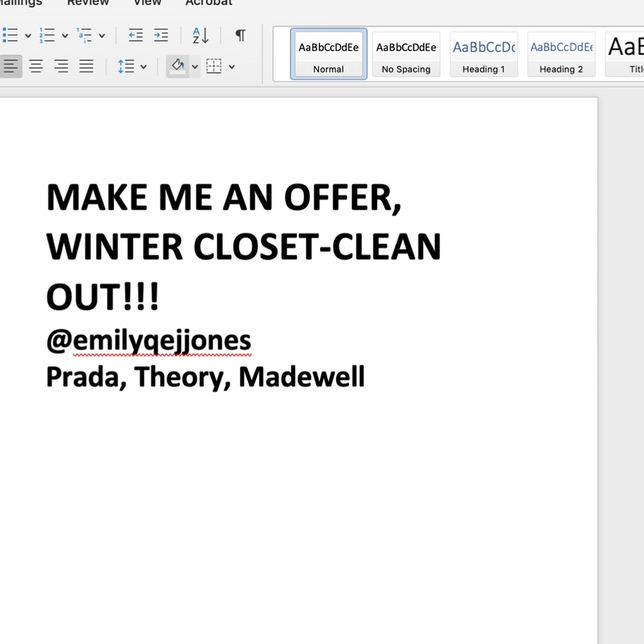This screenshot has height=644, width=644.
Task: Click the heading text 'MAKE ME AN OFFER,'
Action: point(224,198)
